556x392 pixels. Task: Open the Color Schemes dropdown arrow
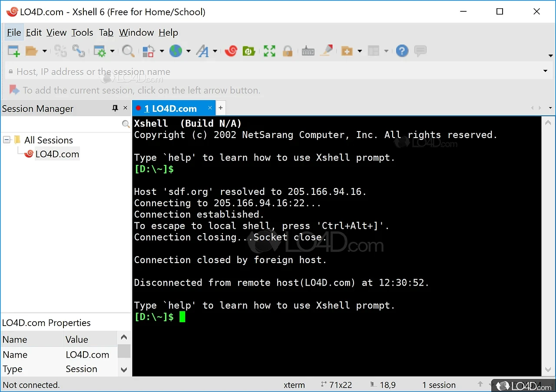pyautogui.click(x=162, y=51)
